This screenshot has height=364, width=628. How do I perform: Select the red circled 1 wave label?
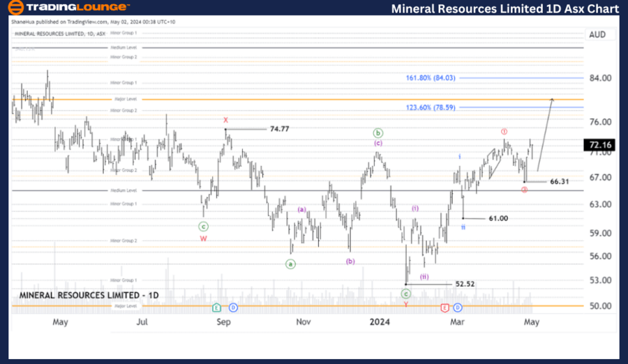(504, 131)
